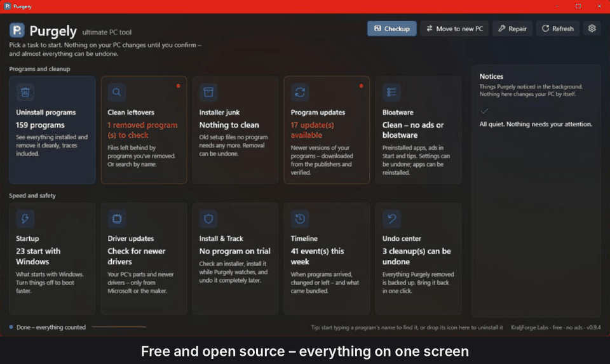Open the Uninstall programs card title

tap(46, 112)
